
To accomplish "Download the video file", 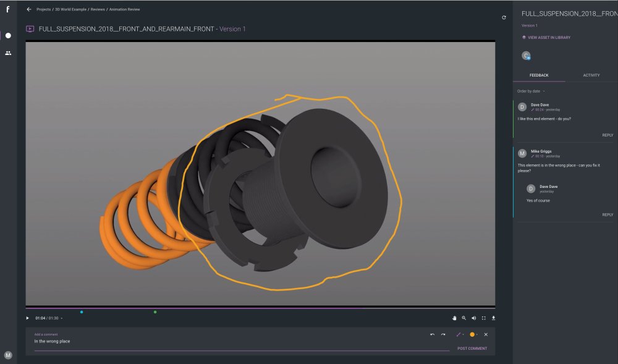I will [x=493, y=318].
